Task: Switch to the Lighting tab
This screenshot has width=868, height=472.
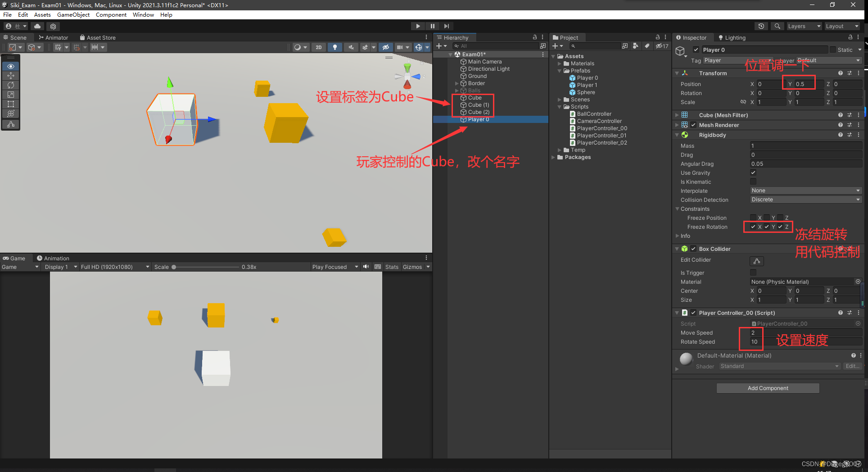Action: [732, 38]
